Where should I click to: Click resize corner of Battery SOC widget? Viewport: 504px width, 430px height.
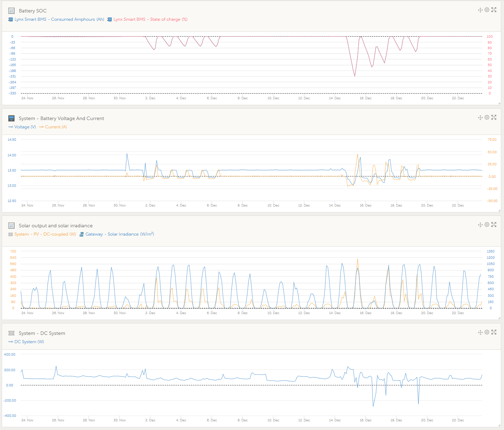coord(499,103)
